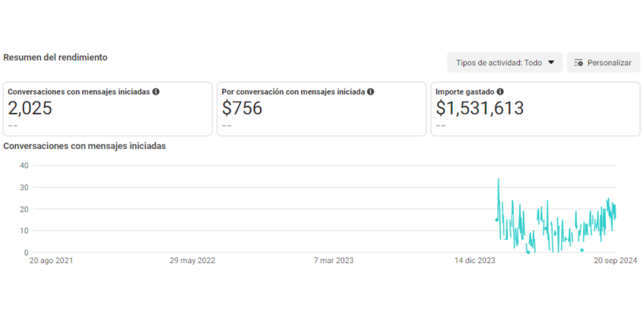Select the $756 cost per conversation card

[321, 109]
